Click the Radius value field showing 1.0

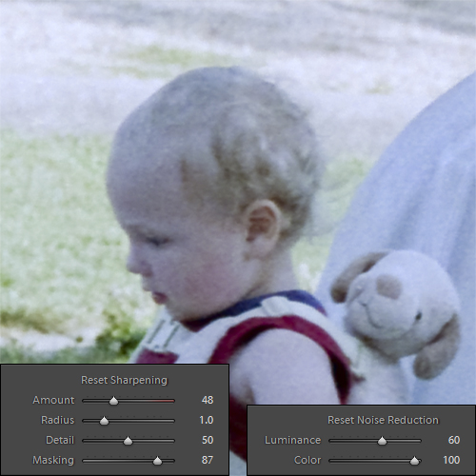207,420
